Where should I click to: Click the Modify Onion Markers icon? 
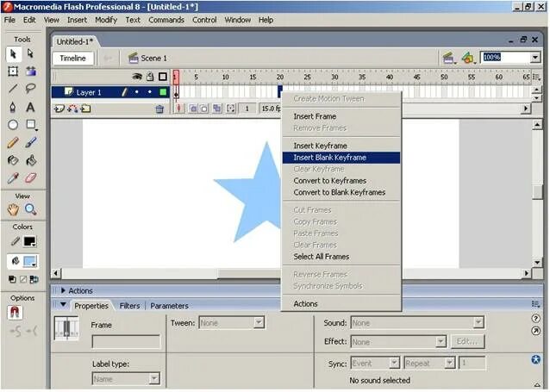point(230,109)
